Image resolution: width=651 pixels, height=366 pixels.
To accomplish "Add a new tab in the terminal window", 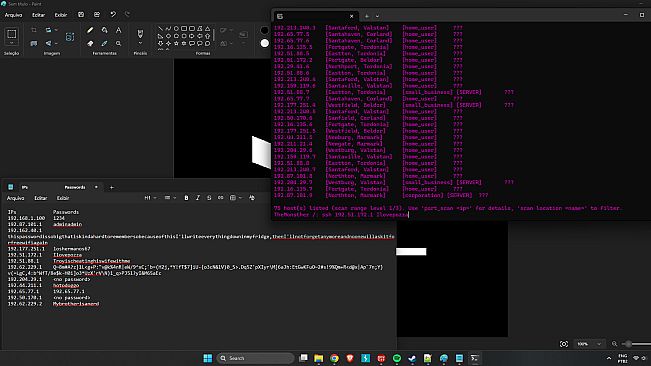I will (367, 16).
